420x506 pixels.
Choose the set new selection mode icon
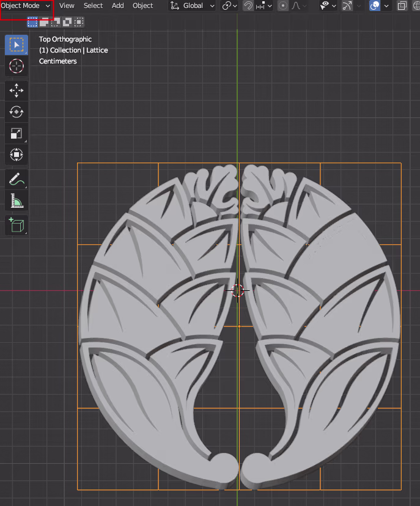coord(32,22)
